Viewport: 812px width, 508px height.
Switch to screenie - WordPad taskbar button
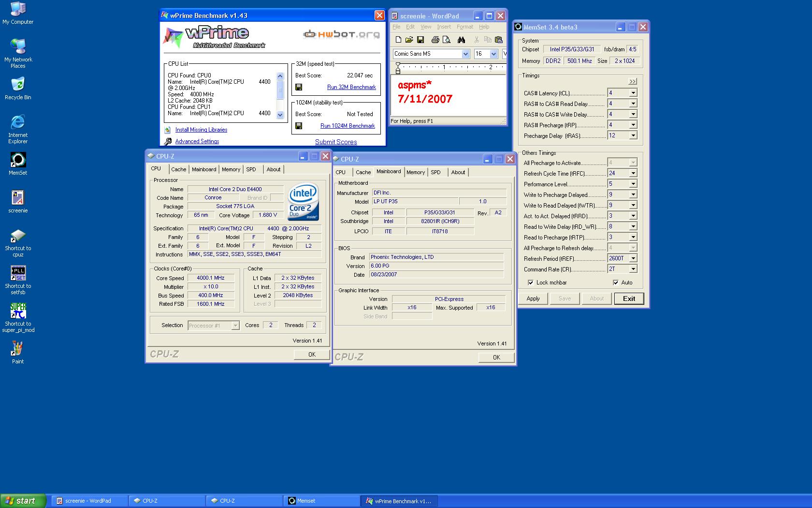tap(90, 501)
